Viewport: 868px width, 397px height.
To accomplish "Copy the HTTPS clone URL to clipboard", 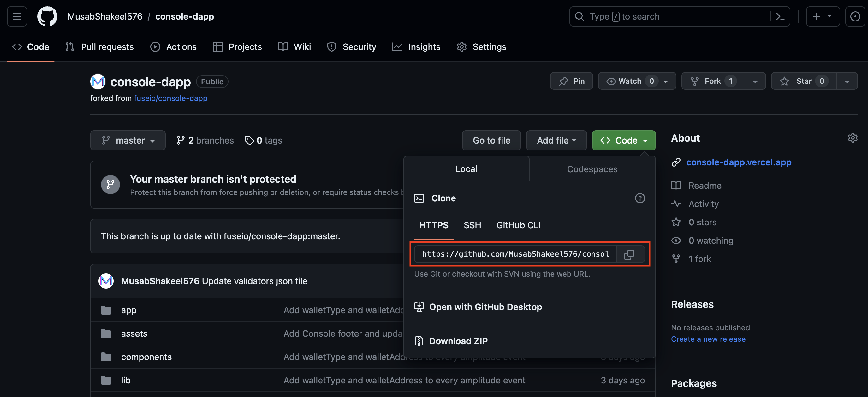I will tap(629, 254).
